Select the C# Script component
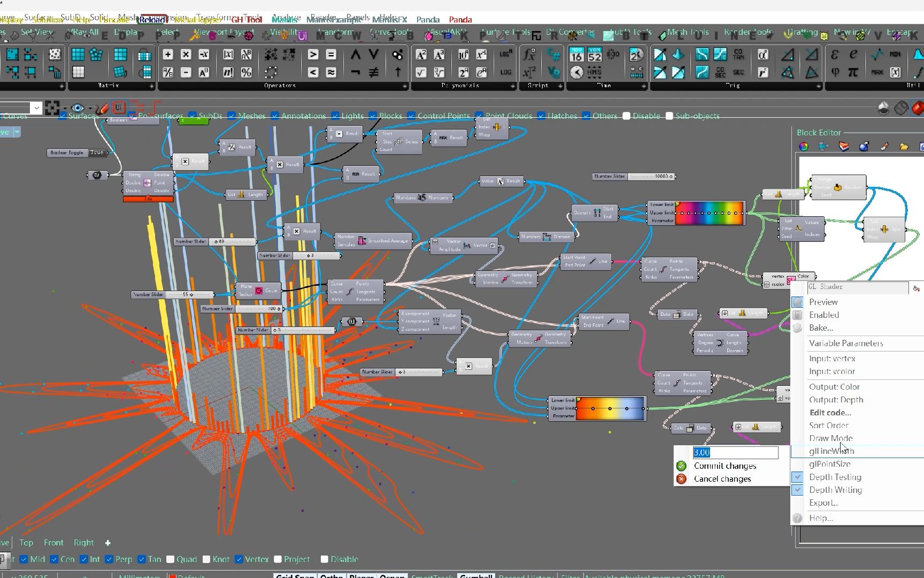The image size is (924, 578). tap(554, 55)
